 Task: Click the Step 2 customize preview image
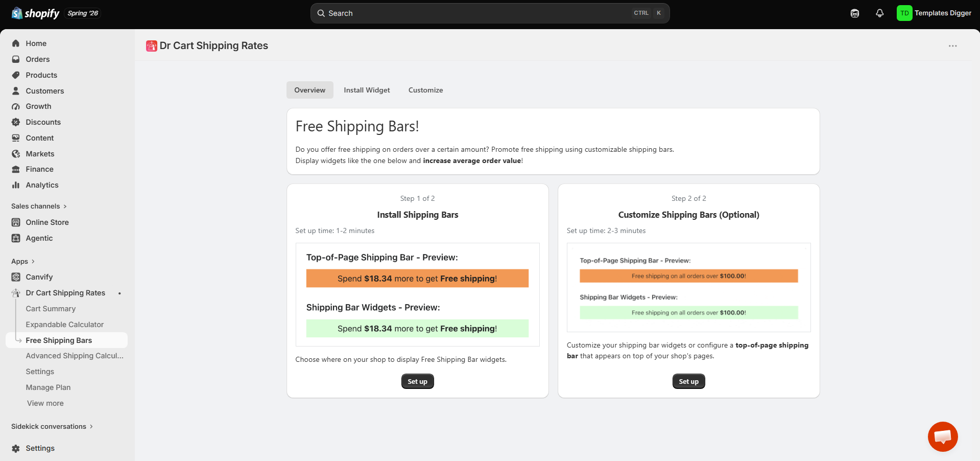click(x=689, y=288)
